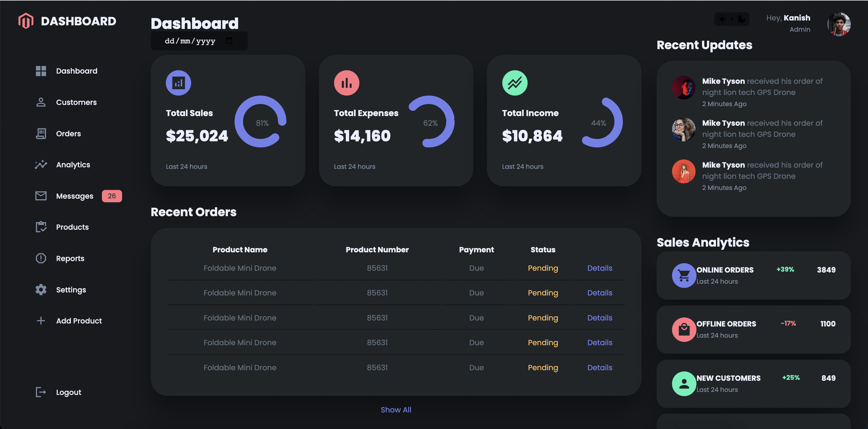Viewport: 868px width, 429px height.
Task: Go to Analytics in sidebar
Action: coord(73,165)
